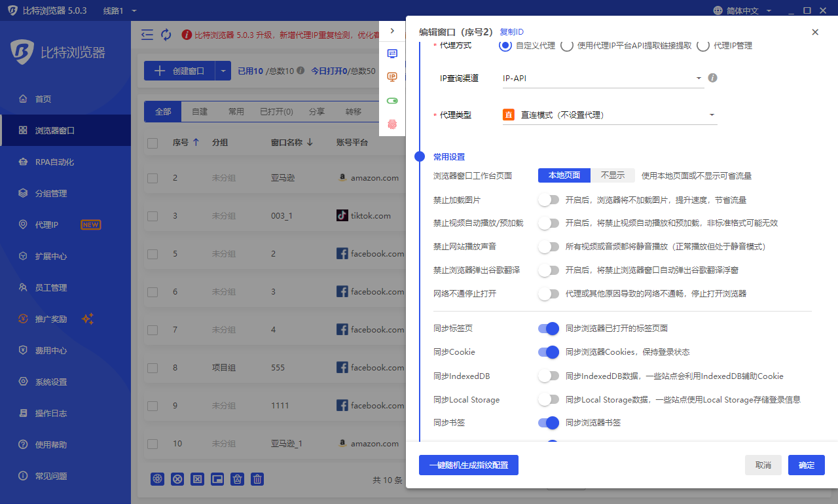838x504 pixels.
Task: Switch to the 已打开(0) tab
Action: (276, 111)
